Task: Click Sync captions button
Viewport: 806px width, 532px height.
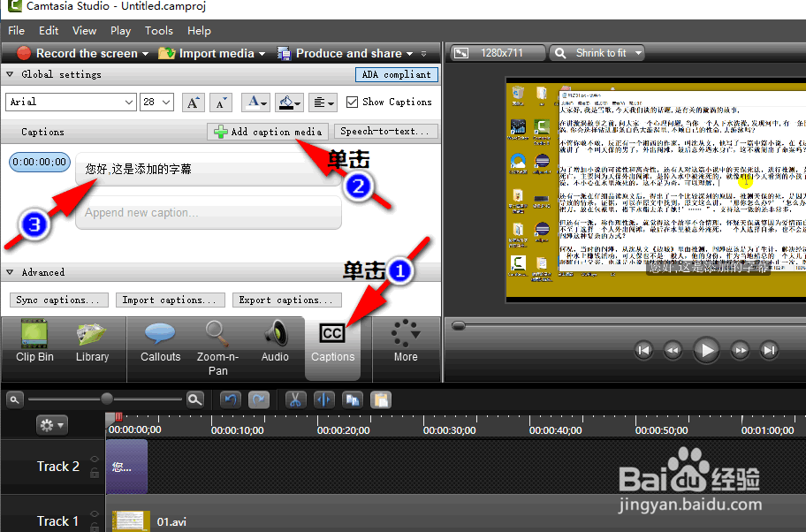Action: pos(58,300)
